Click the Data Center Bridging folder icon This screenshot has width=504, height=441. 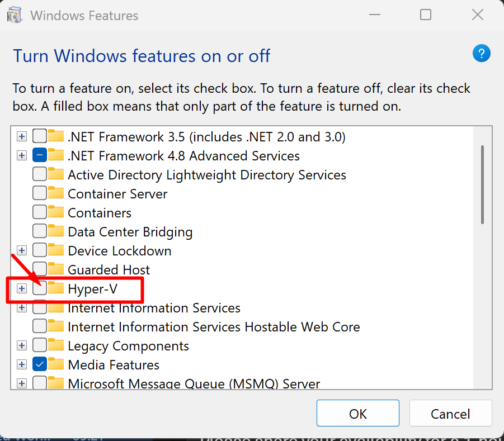coord(56,232)
